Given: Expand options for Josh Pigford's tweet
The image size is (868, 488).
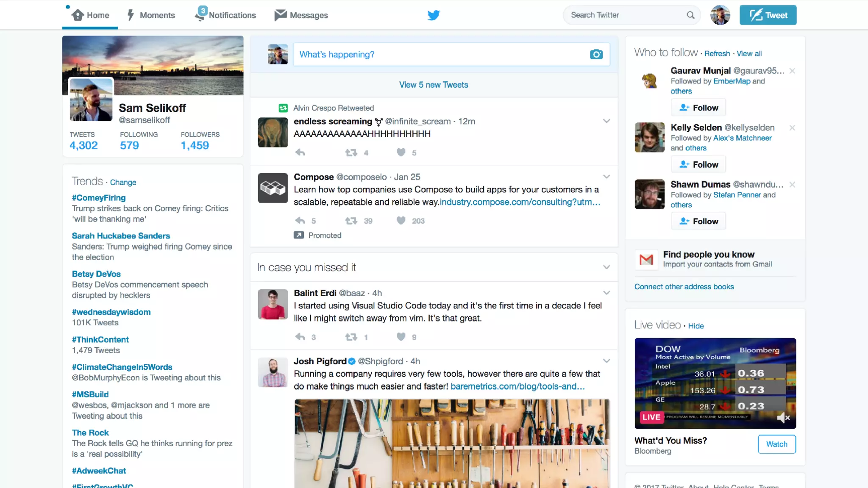Looking at the screenshot, I should 606,361.
